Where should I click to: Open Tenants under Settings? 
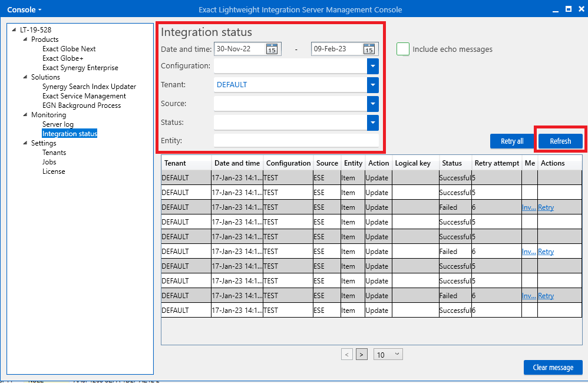[x=54, y=152]
